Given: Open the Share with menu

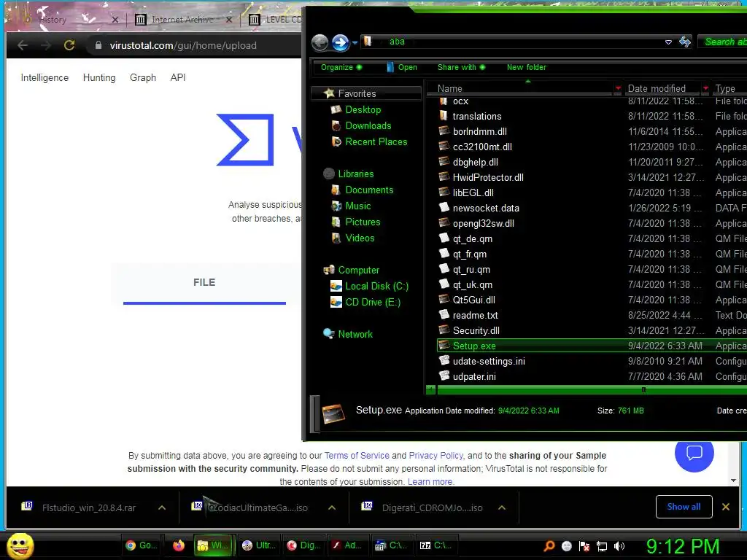Looking at the screenshot, I should click(x=461, y=67).
